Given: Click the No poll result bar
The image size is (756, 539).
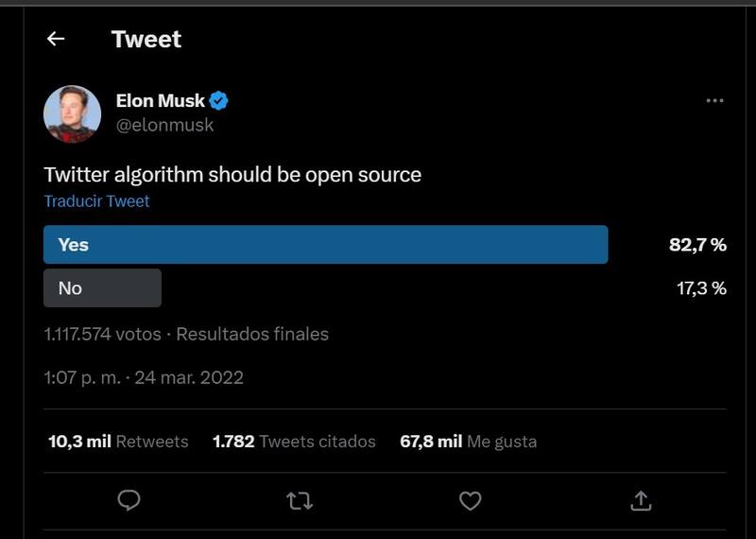Looking at the screenshot, I should point(102,288).
